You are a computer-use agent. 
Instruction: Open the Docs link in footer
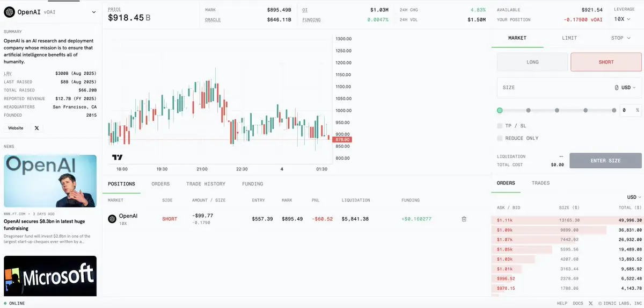(578, 303)
